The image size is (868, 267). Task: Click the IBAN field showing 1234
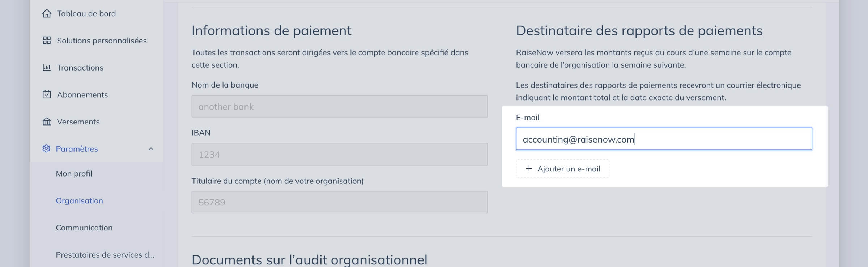[x=339, y=154]
